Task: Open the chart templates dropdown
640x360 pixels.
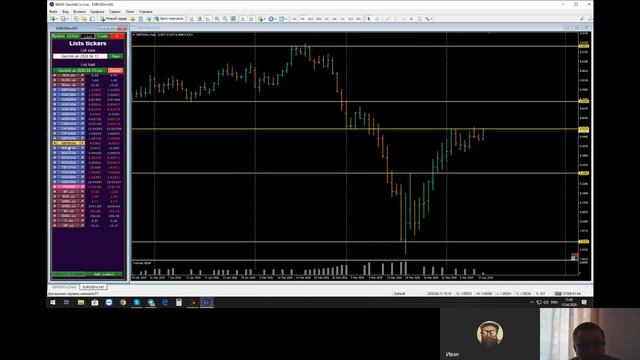Action: 283,19
